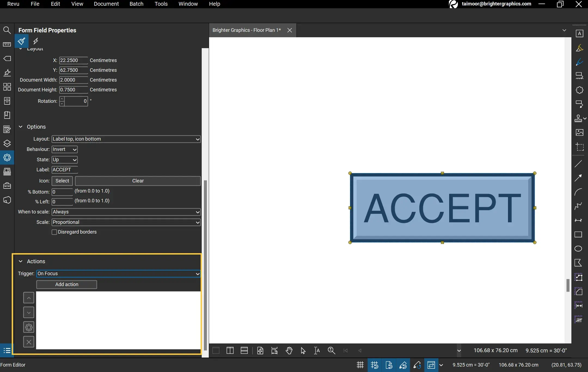Select the Cloud markup tool
588x372 pixels.
tap(579, 90)
